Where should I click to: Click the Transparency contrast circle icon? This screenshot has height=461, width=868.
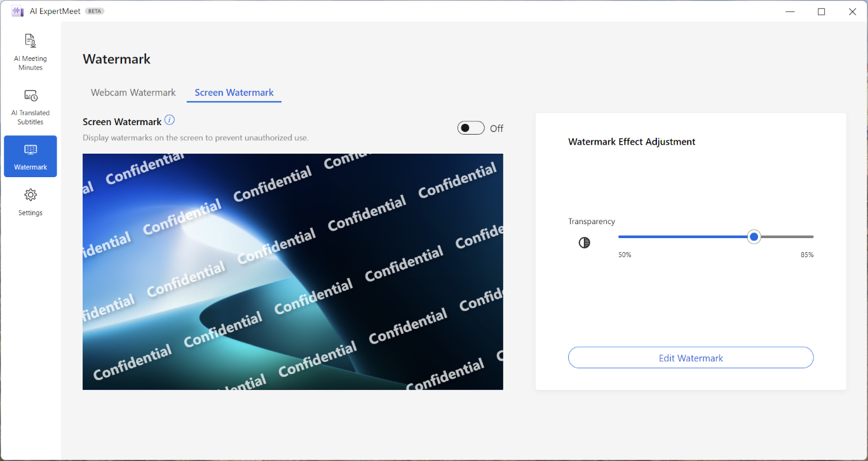pyautogui.click(x=585, y=243)
